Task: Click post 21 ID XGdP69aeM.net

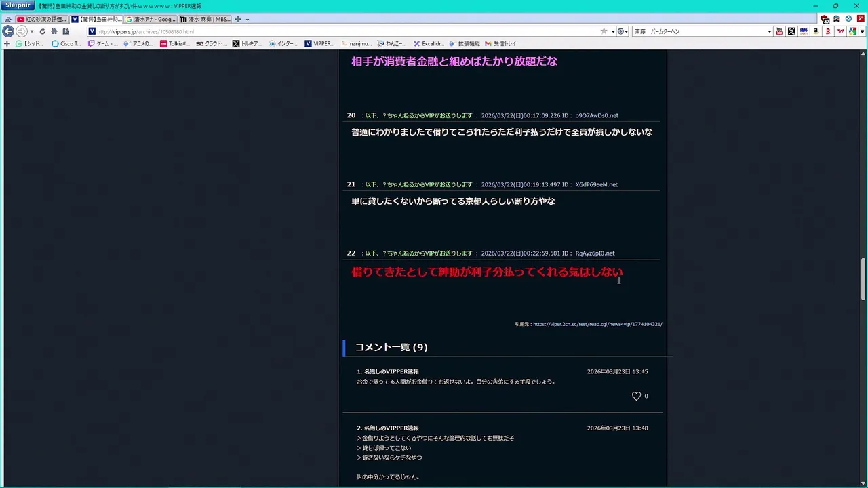Action: pyautogui.click(x=596, y=184)
